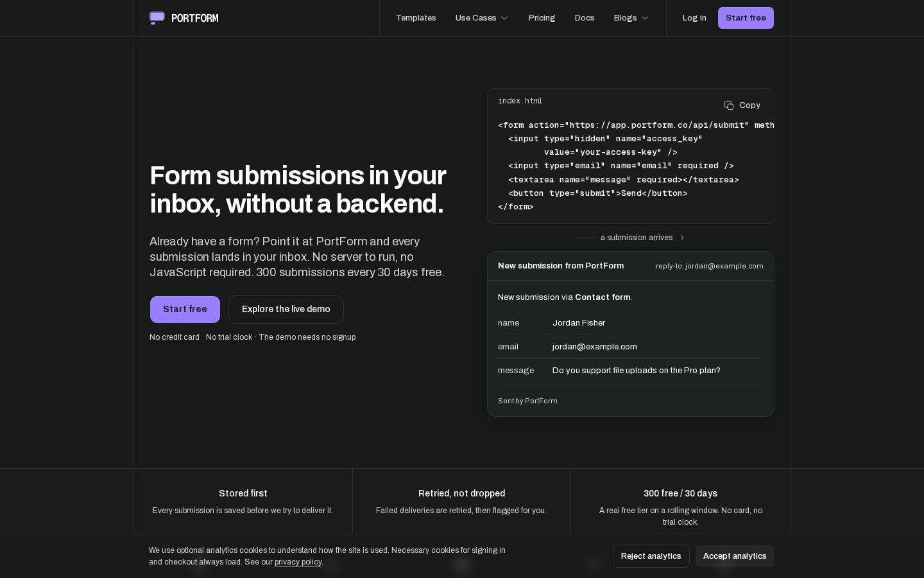Screen dimensions: 924x578
Task: Click the Start free button in the header
Action: pyautogui.click(x=746, y=18)
